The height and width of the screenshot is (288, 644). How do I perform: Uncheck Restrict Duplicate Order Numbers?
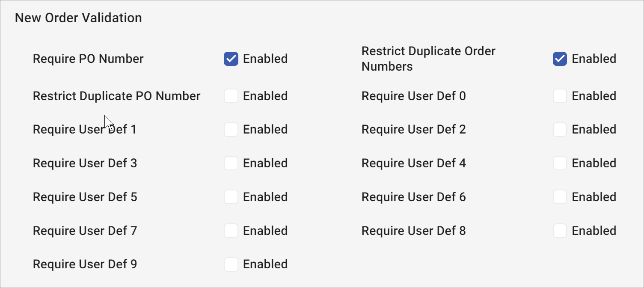(560, 59)
